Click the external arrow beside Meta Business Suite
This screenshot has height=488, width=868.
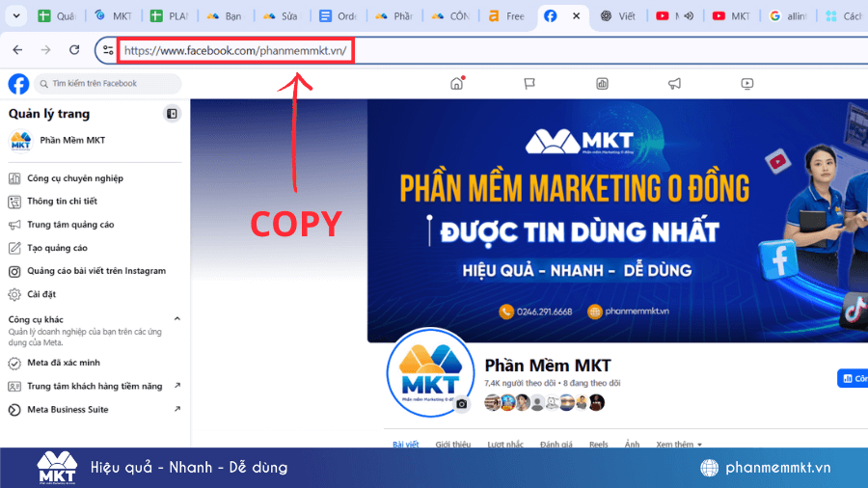point(177,410)
